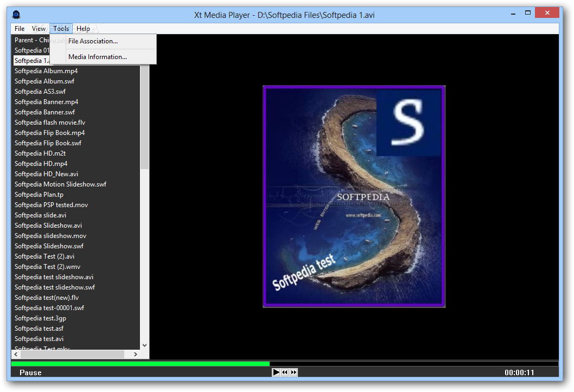574x392 pixels.
Task: Seek in the green playback progress bar
Action: tap(285, 363)
